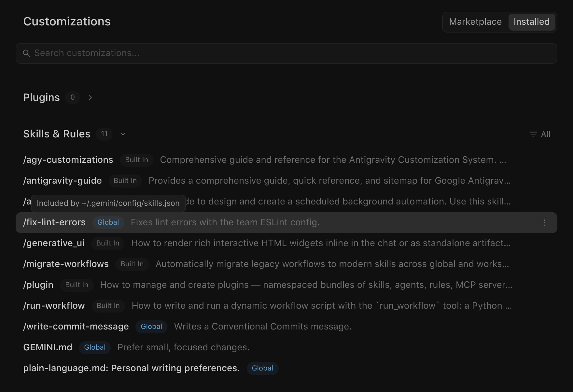Screen dimensions: 573x392
Task: Click the filter lines icon beside All
Action: [x=533, y=134]
